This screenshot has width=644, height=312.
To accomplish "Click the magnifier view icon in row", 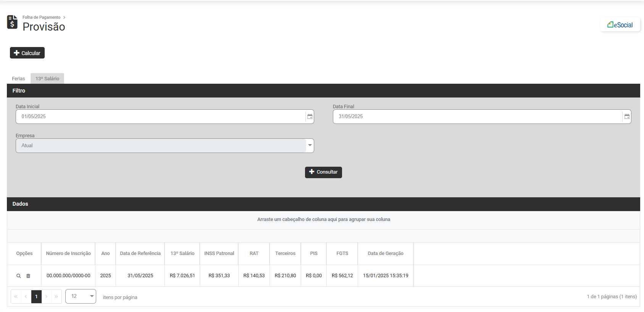I will pos(18,276).
